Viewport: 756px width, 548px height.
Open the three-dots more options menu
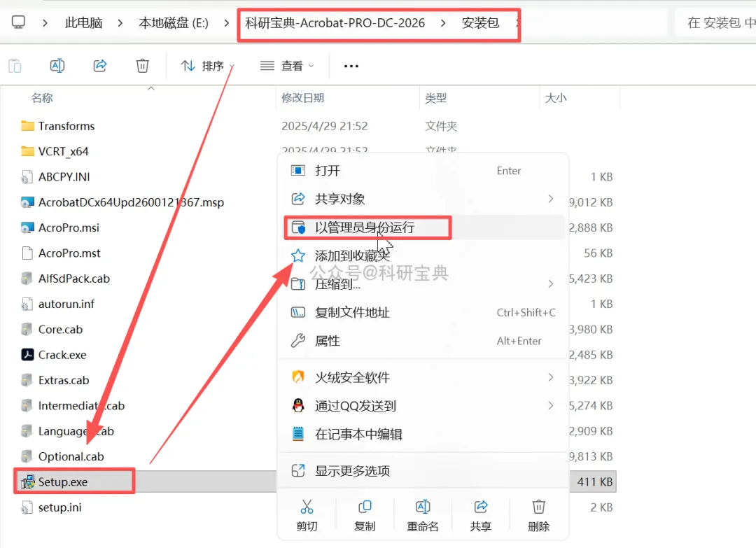click(x=351, y=66)
